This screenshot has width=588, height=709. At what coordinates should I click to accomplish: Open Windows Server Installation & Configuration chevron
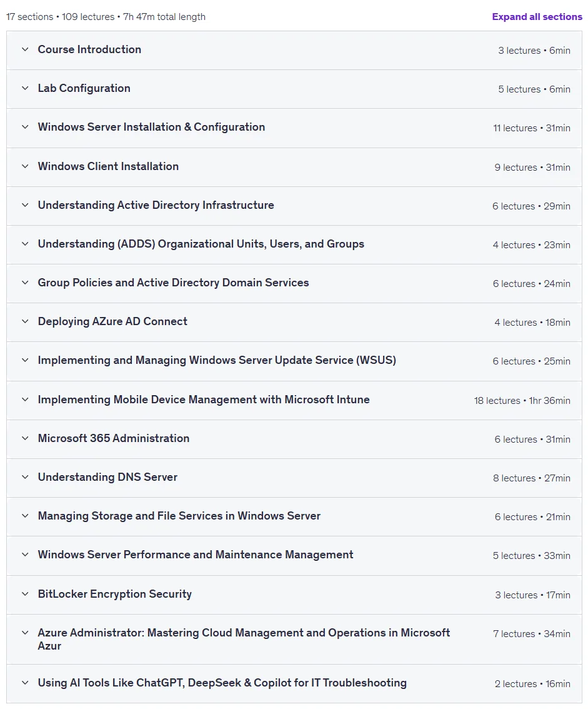point(26,127)
